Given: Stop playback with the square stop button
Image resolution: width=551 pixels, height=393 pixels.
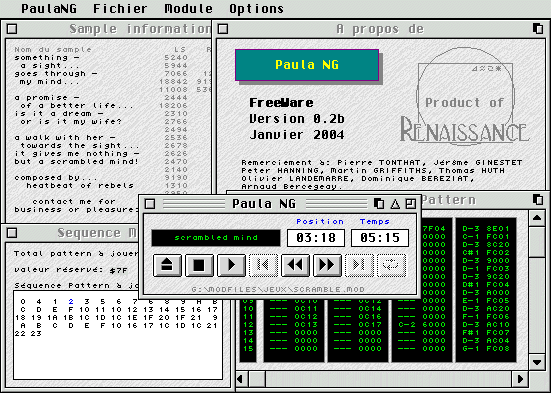Looking at the screenshot, I should pos(199,265).
